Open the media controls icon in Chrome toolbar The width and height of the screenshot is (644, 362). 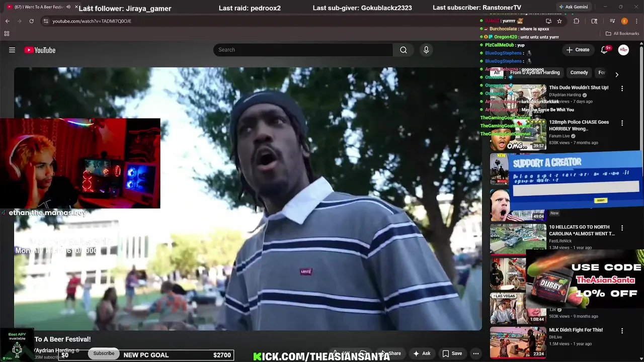pos(612,21)
